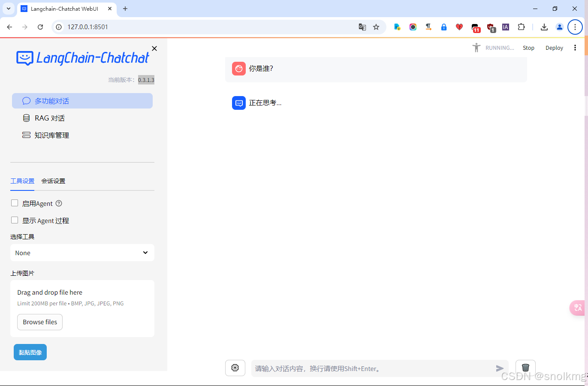The height and width of the screenshot is (386, 588).
Task: Select RAG 对话 in the sidebar
Action: tap(48, 118)
